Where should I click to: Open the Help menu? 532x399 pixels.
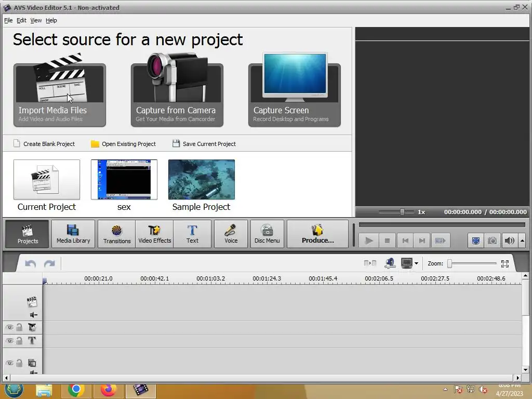[x=51, y=20]
